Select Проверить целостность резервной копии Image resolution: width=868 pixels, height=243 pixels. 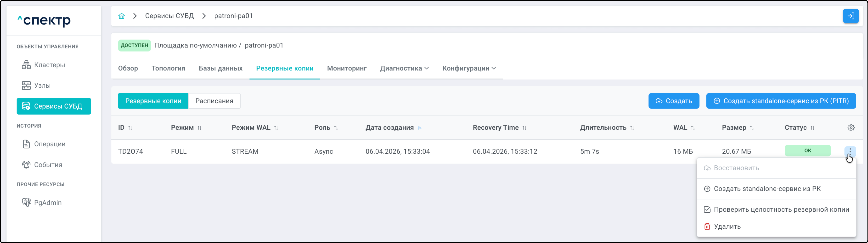point(781,210)
